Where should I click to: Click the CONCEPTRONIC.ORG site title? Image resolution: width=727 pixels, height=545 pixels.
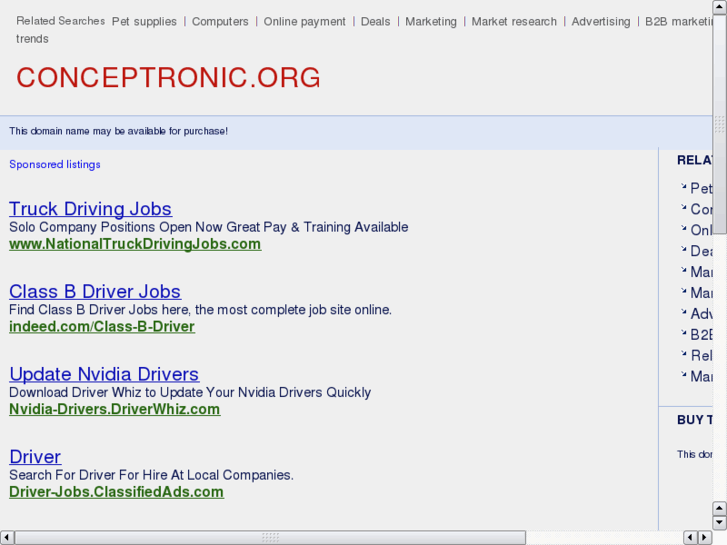point(168,77)
